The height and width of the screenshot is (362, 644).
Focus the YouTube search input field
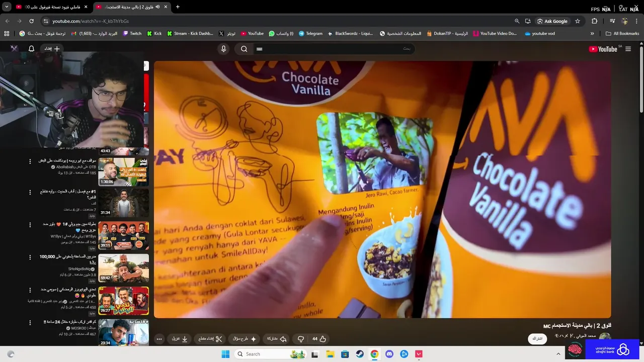pyautogui.click(x=335, y=49)
